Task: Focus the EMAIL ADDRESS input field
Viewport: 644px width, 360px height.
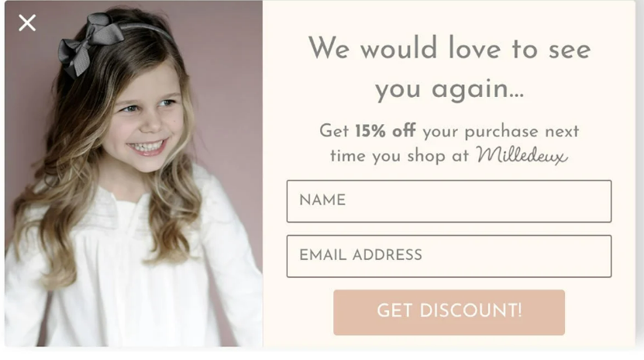Action: point(449,256)
